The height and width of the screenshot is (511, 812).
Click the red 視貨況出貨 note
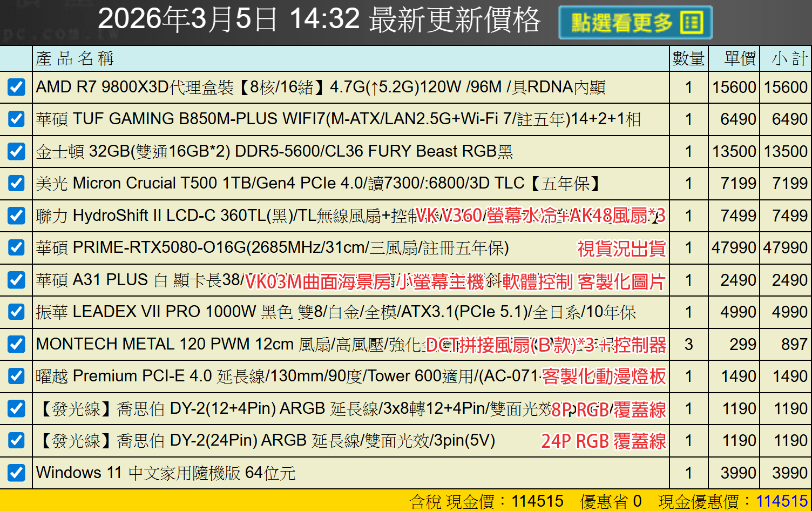(621, 248)
